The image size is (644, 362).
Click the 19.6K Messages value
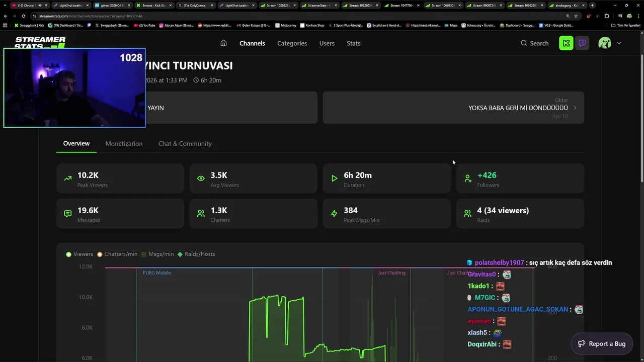pyautogui.click(x=88, y=210)
